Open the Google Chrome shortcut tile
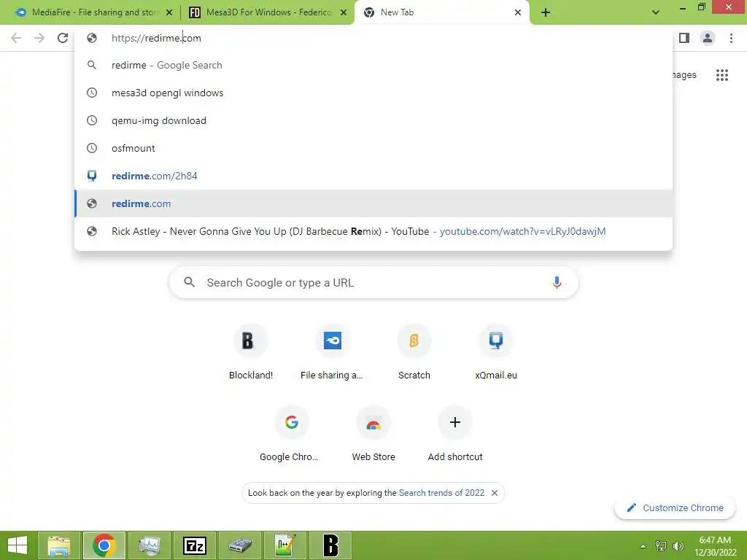Image resolution: width=747 pixels, height=560 pixels. click(x=291, y=434)
